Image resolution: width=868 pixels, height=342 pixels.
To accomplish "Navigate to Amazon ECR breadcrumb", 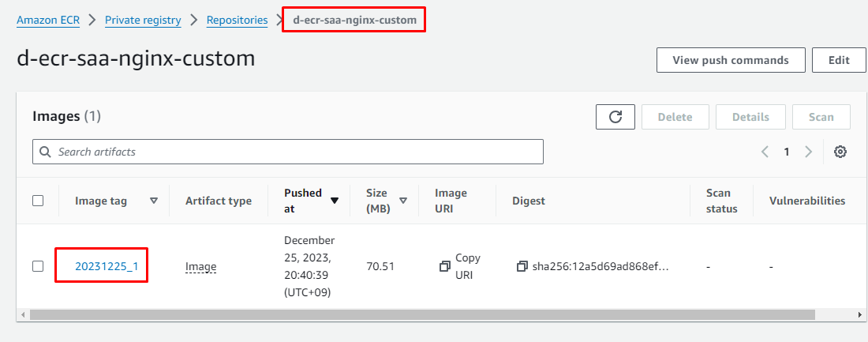I will point(48,21).
